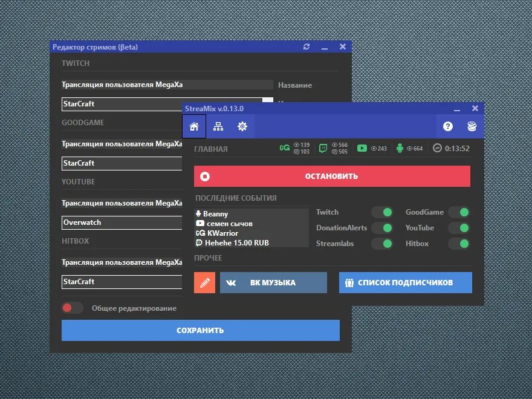Edit the Hitbox stream title field

[122, 262]
